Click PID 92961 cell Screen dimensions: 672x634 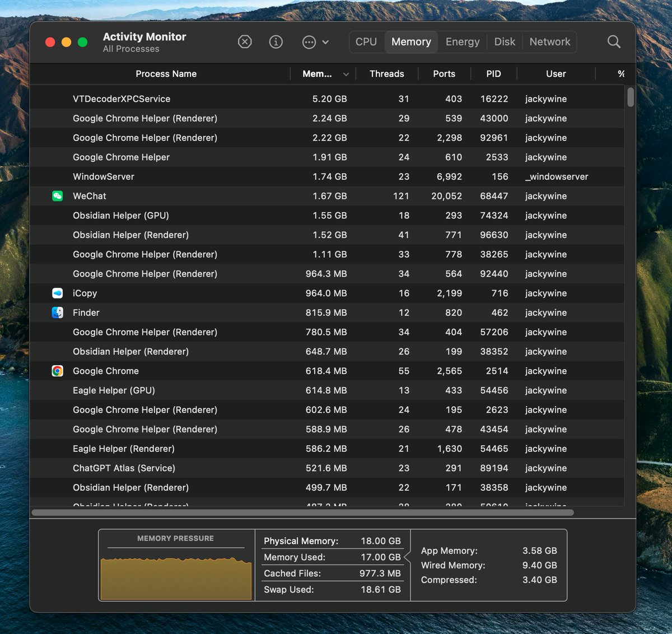pos(494,138)
